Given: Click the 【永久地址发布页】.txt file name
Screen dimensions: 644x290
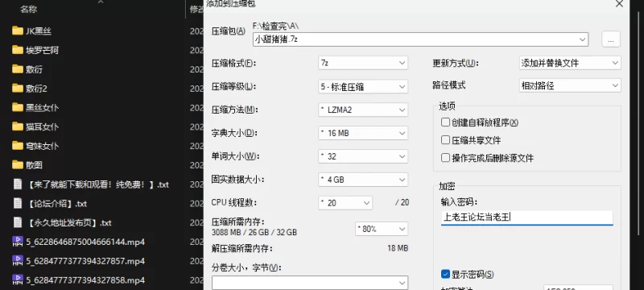Looking at the screenshot, I should [x=68, y=223].
